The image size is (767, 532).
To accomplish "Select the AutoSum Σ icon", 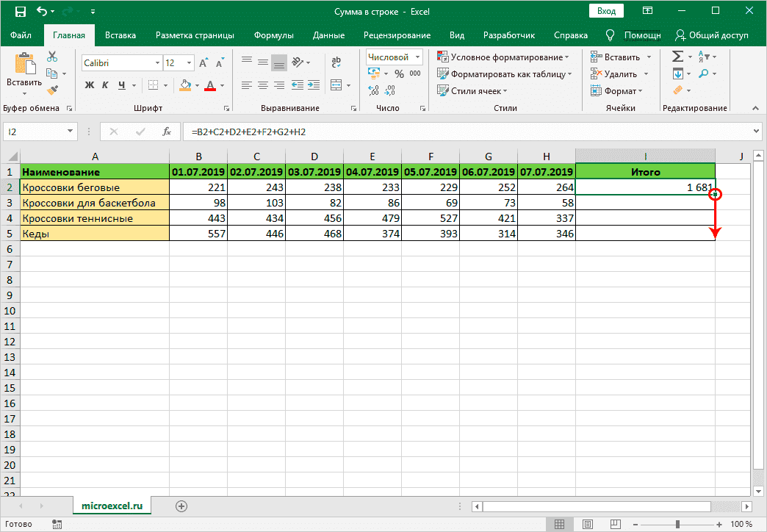I will click(677, 56).
